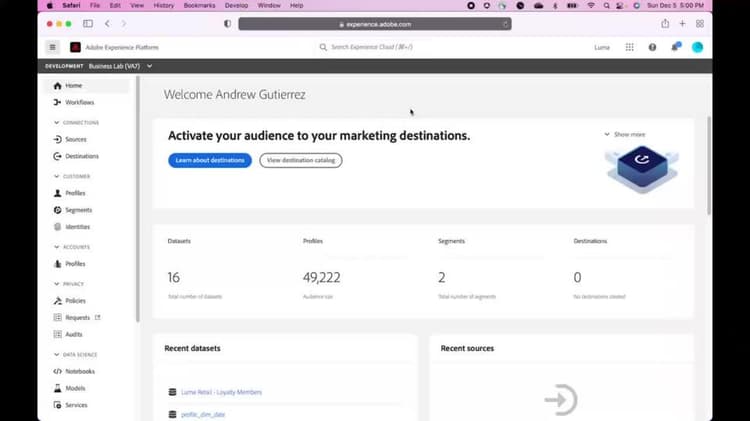
Task: Open the Apple menu
Action: (x=50, y=5)
